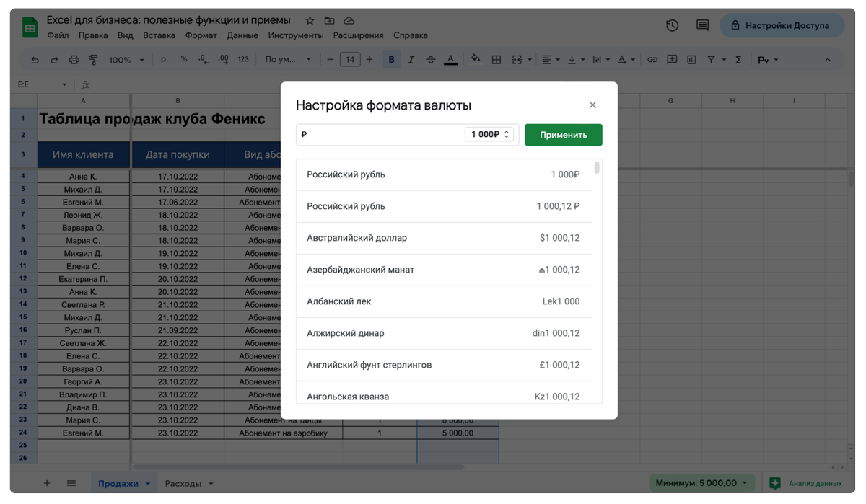Open the comments speech bubble icon
This screenshot has height=504, width=866.
(x=702, y=25)
